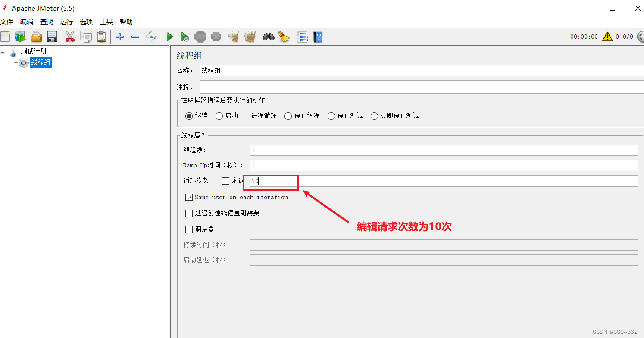The width and height of the screenshot is (644, 338).
Task: Open the Templates icon
Action: [x=20, y=37]
